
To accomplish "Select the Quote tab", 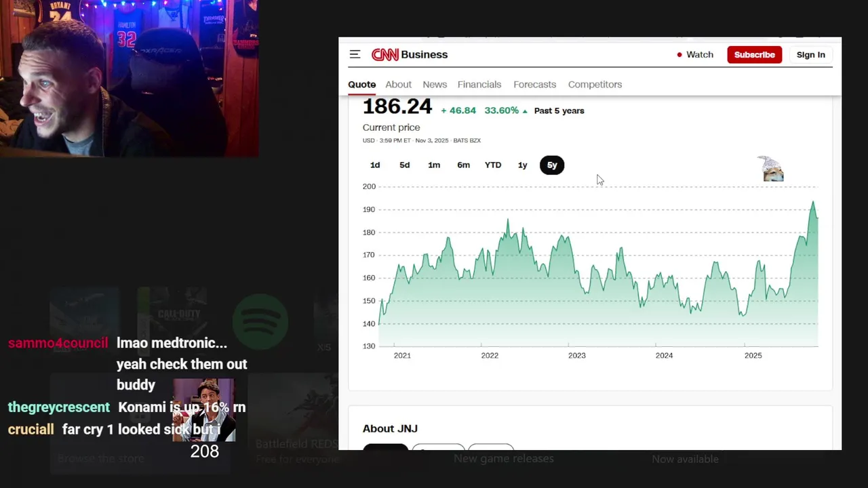I will (362, 85).
